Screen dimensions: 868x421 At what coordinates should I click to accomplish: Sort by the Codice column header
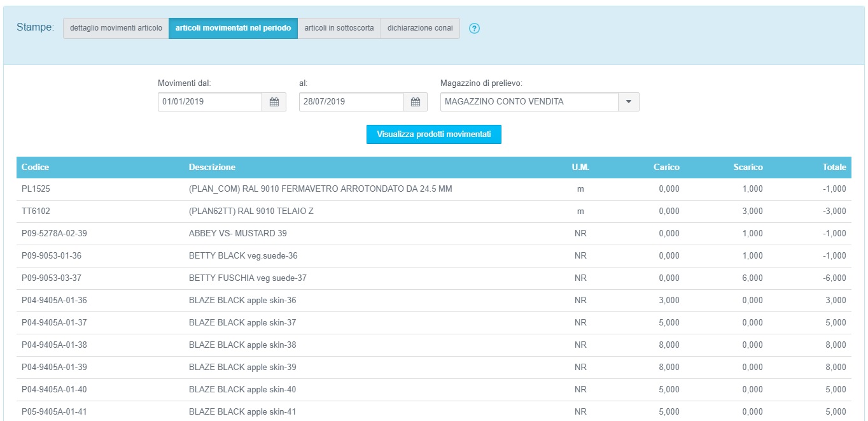36,168
